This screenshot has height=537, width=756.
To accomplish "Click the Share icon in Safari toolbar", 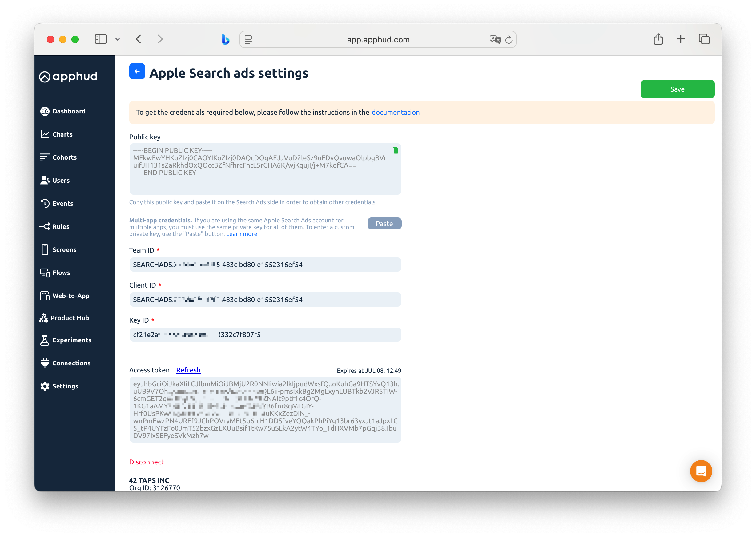I will coord(658,39).
